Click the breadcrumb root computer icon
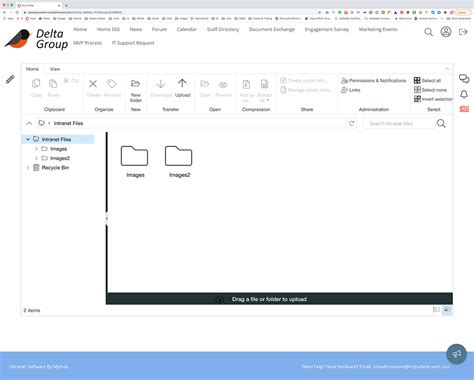The image size is (474, 380). tap(41, 123)
